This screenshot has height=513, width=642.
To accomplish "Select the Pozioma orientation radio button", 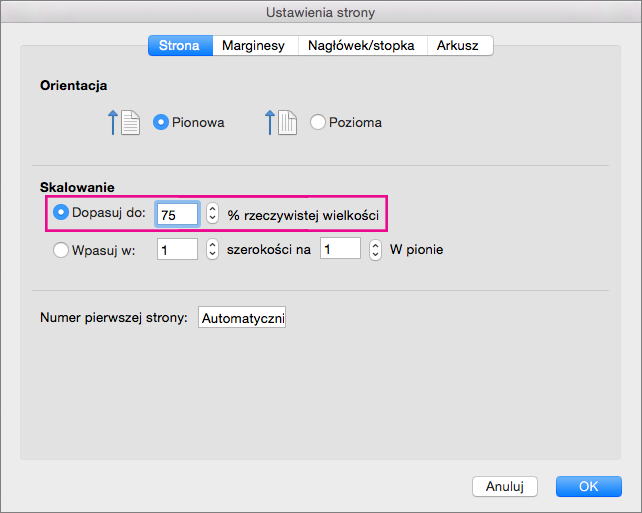I will 318,122.
